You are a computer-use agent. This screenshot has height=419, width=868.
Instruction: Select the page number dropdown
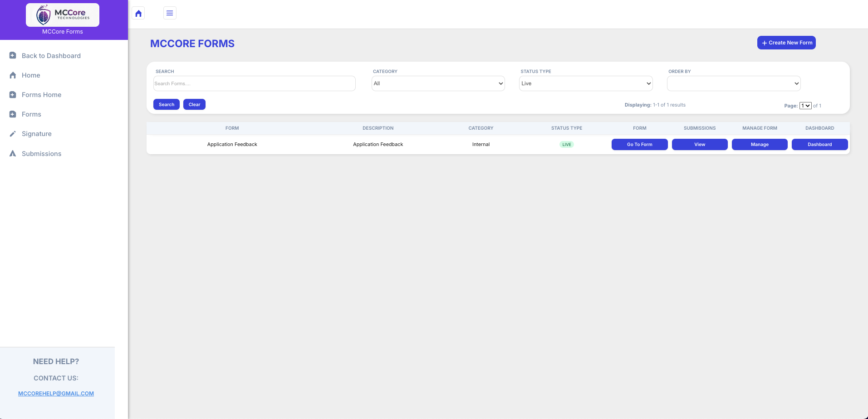point(805,106)
